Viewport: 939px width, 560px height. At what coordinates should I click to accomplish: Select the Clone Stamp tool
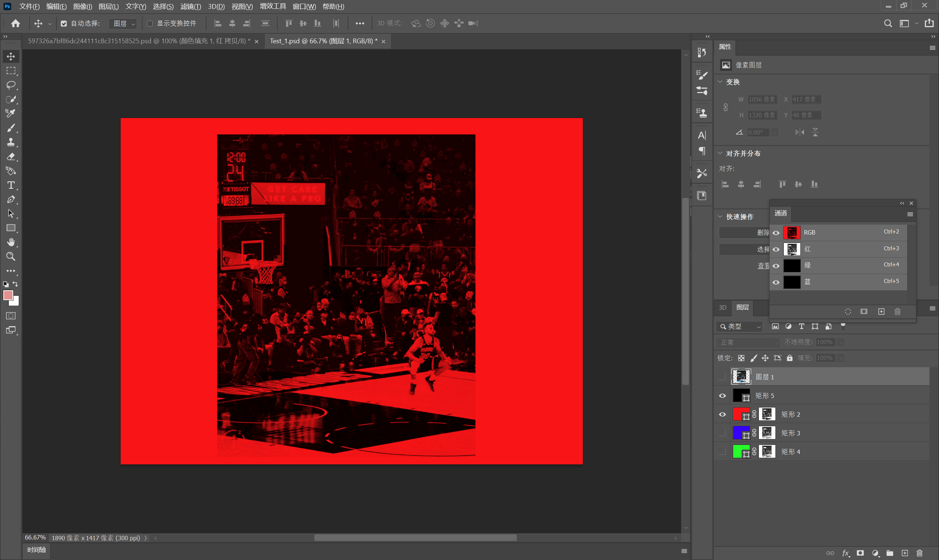(11, 142)
